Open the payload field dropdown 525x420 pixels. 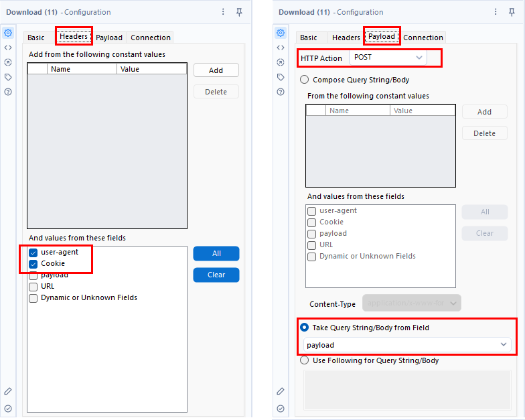click(x=407, y=344)
